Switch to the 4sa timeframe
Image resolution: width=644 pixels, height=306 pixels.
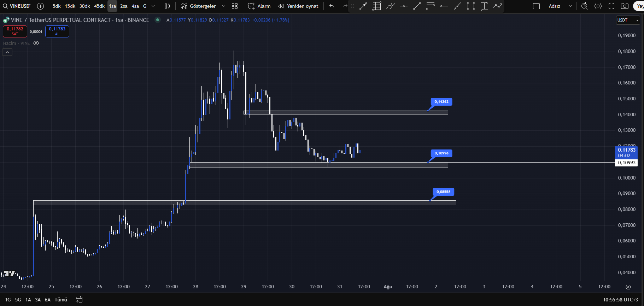135,6
